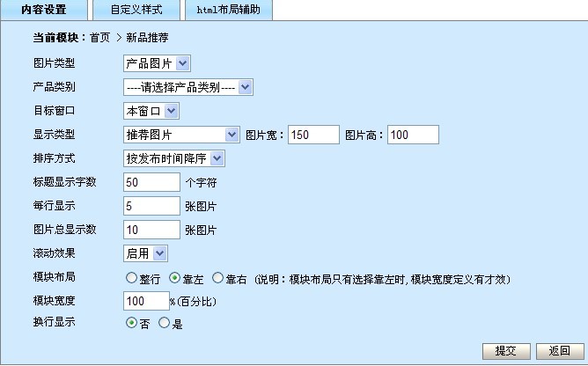The image size is (588, 366).
Task: Open the 滚动效果 启用 dropdown
Action: (x=145, y=253)
